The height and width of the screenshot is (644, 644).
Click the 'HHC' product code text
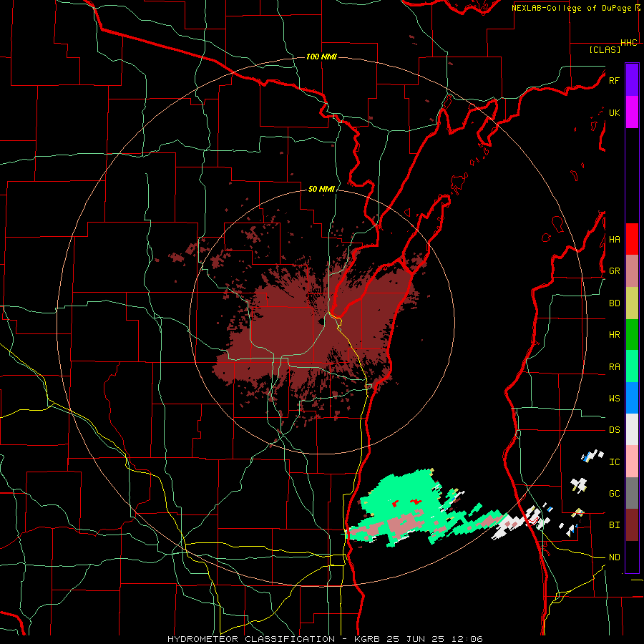pyautogui.click(x=629, y=43)
